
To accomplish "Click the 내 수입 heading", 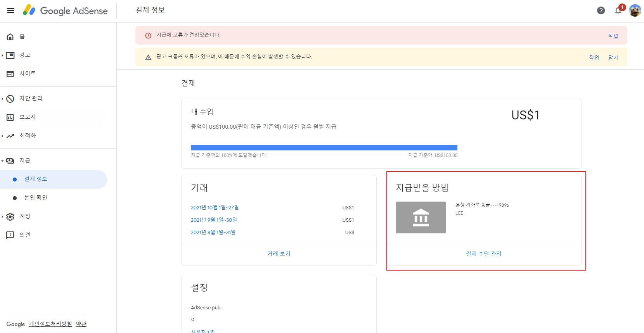I will 202,112.
